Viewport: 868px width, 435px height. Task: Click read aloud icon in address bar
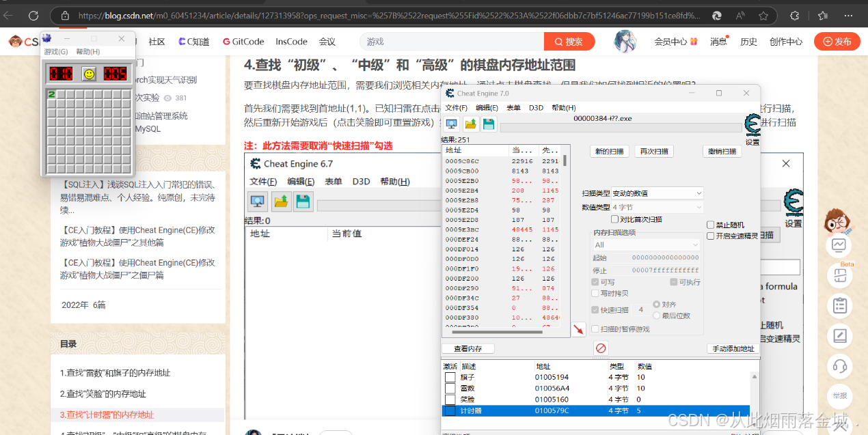click(x=740, y=15)
